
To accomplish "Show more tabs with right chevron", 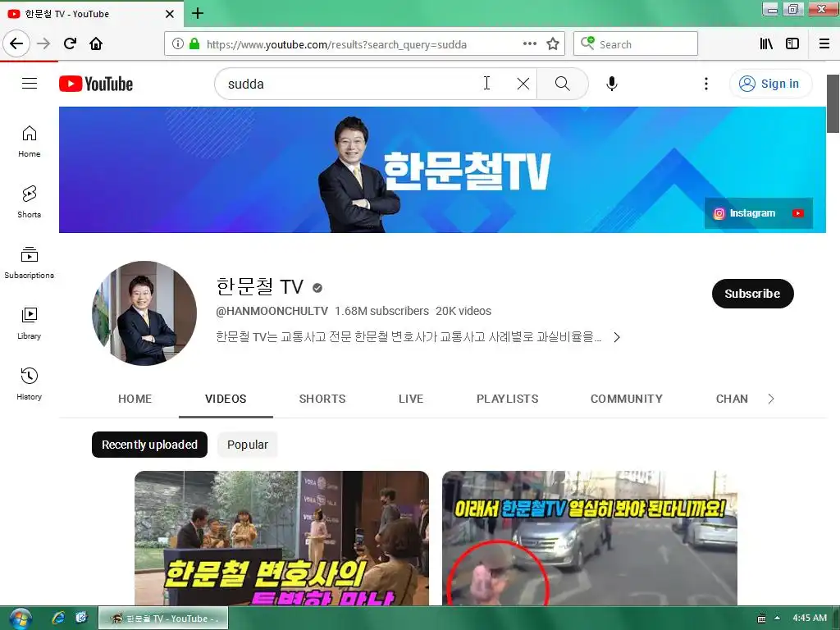I will [770, 399].
